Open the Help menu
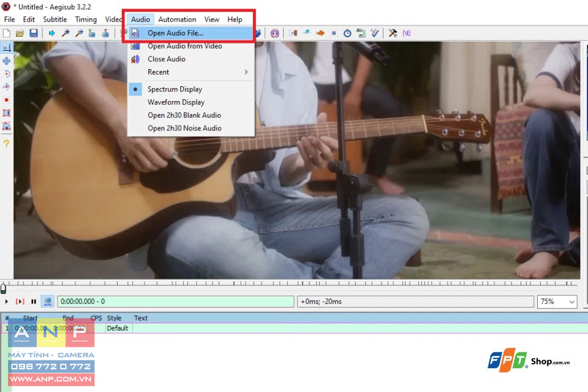588x392 pixels. click(235, 20)
